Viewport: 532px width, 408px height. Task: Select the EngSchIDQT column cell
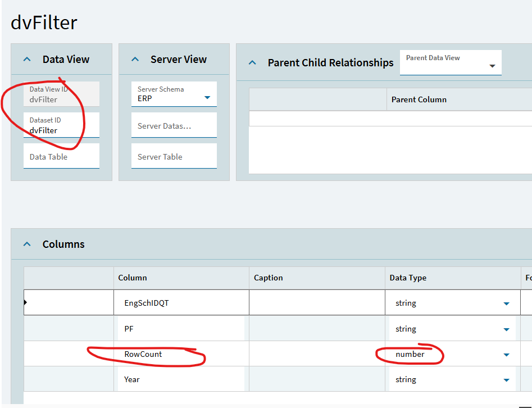[x=181, y=302]
